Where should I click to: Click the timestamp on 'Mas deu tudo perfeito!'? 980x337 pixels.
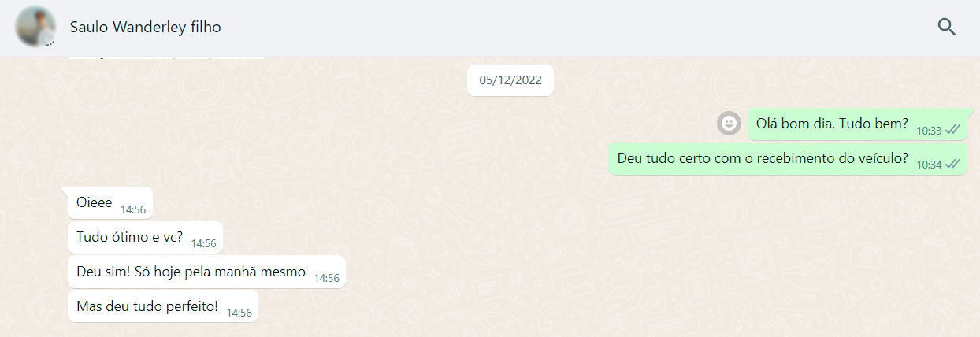(239, 312)
